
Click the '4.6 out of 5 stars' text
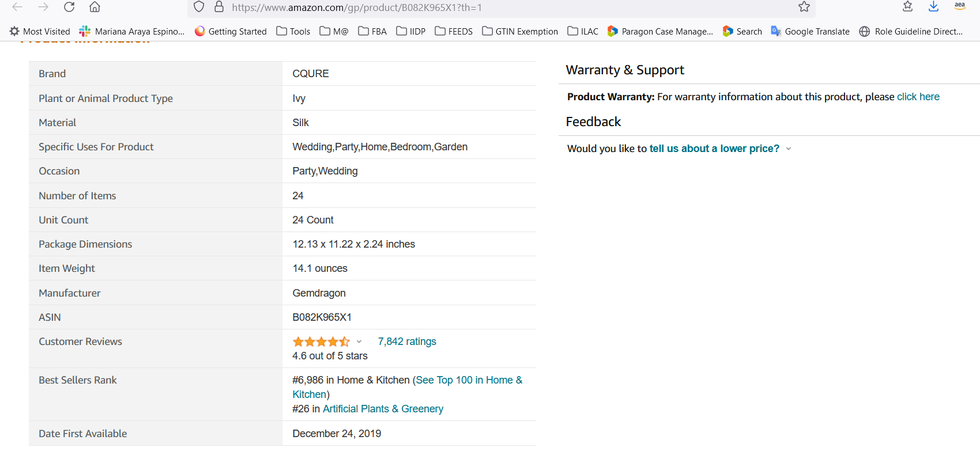click(x=330, y=356)
